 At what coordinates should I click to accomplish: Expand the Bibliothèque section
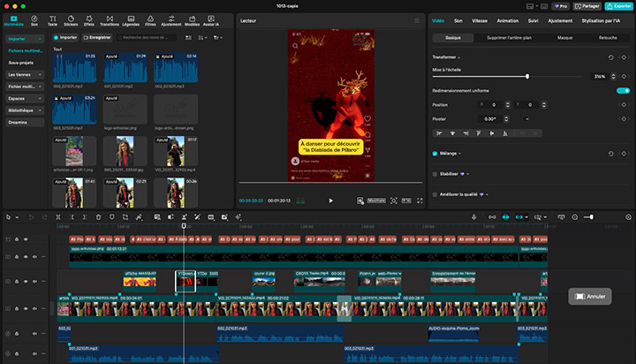(x=24, y=110)
